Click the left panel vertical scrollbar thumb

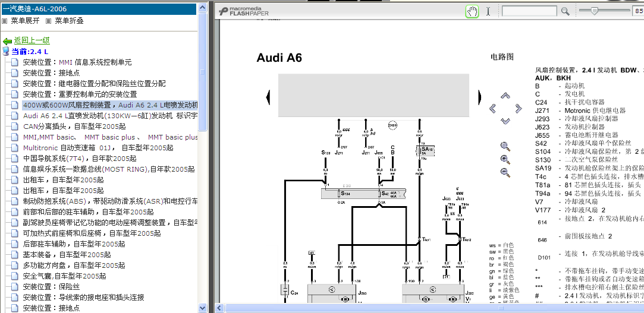click(x=203, y=71)
